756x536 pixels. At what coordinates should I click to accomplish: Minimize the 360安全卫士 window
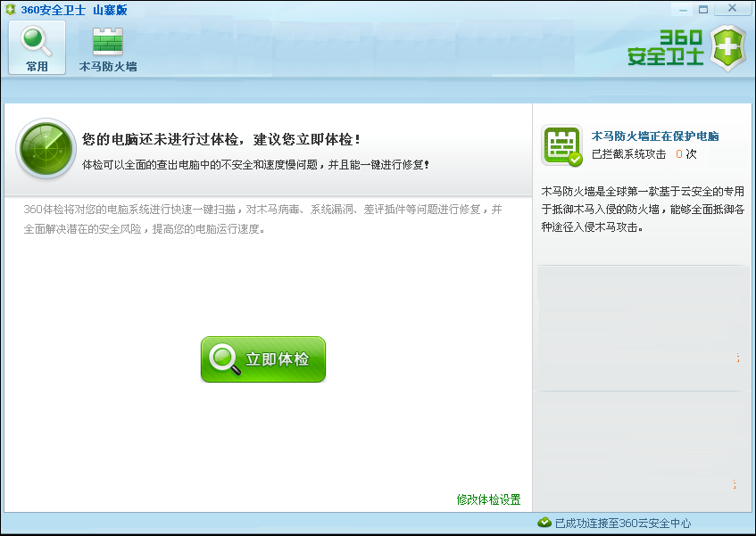pyautogui.click(x=683, y=9)
